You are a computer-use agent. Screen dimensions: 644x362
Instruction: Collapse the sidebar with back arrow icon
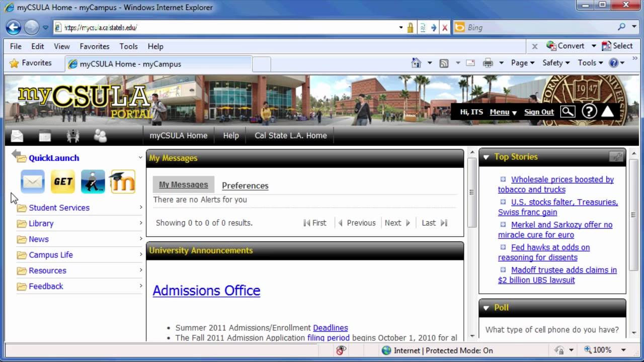(x=16, y=154)
